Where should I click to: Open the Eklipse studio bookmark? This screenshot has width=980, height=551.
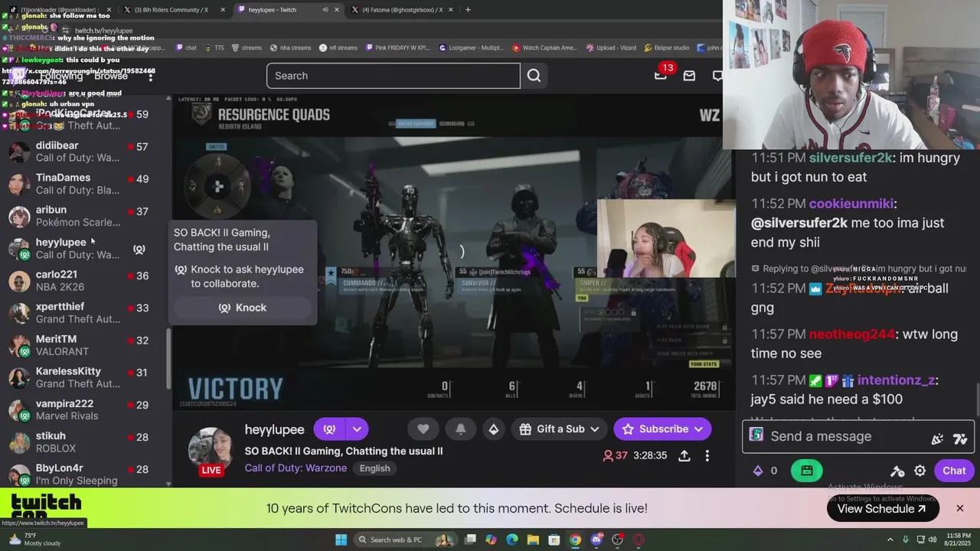click(x=666, y=47)
